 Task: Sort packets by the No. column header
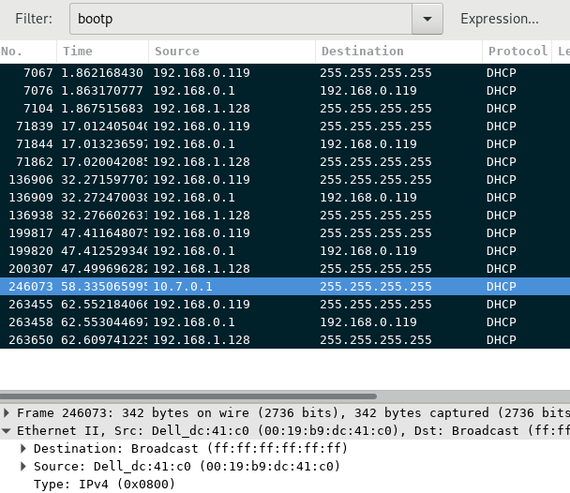(x=28, y=51)
